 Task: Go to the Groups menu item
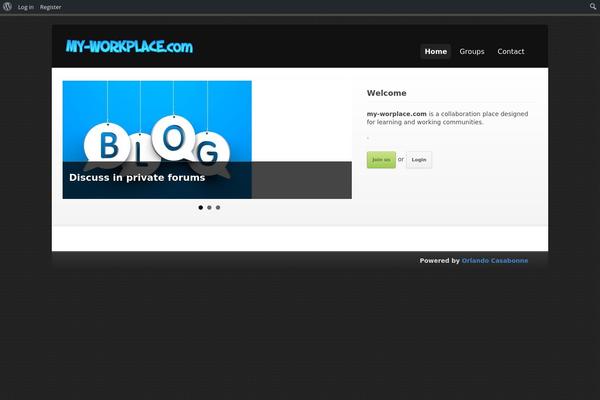pyautogui.click(x=472, y=51)
